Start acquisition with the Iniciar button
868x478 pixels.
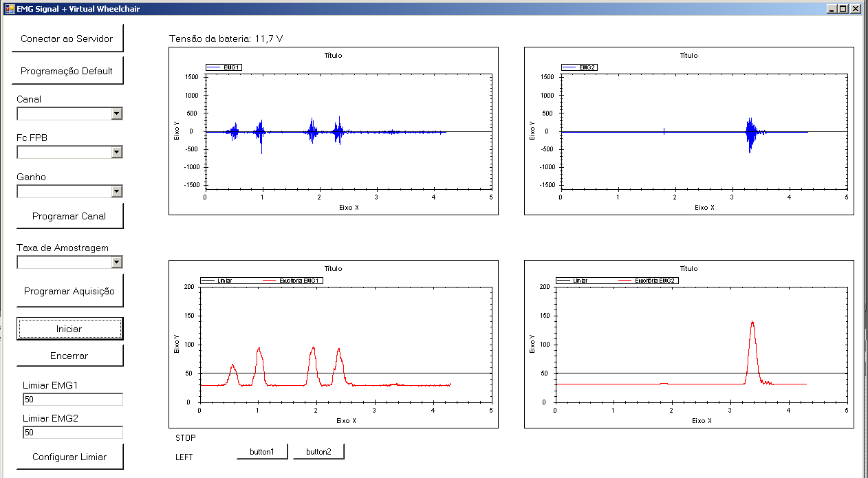coord(69,329)
